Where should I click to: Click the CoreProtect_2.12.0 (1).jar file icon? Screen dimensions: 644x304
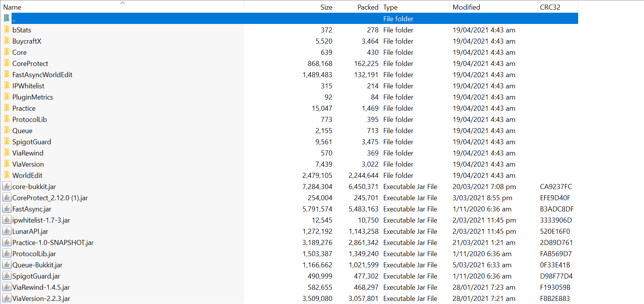(x=7, y=198)
